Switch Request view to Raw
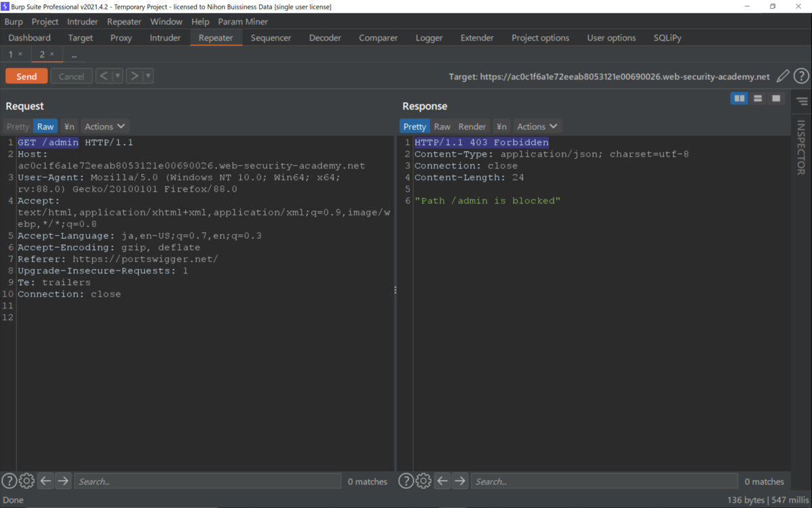Screen dimensions: 812x508 (45, 127)
